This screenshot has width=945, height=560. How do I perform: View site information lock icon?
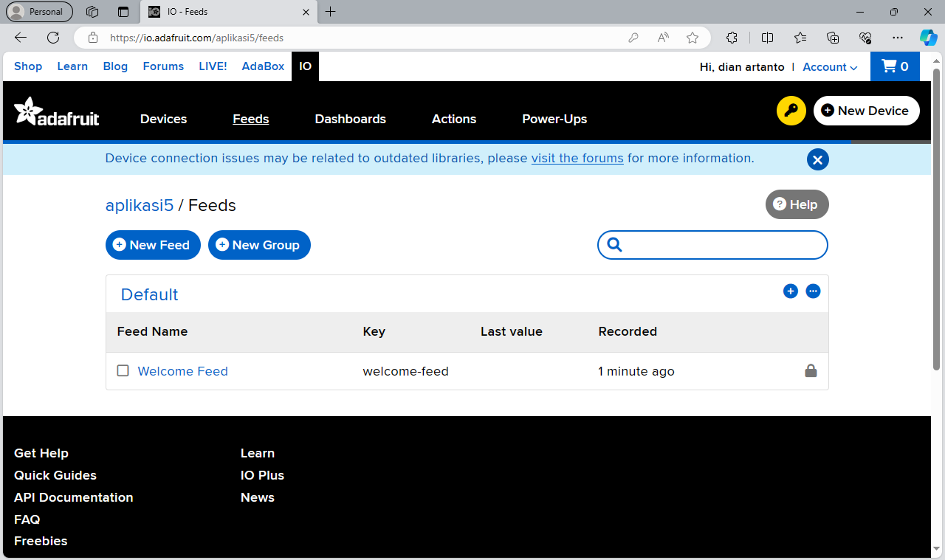tap(92, 38)
